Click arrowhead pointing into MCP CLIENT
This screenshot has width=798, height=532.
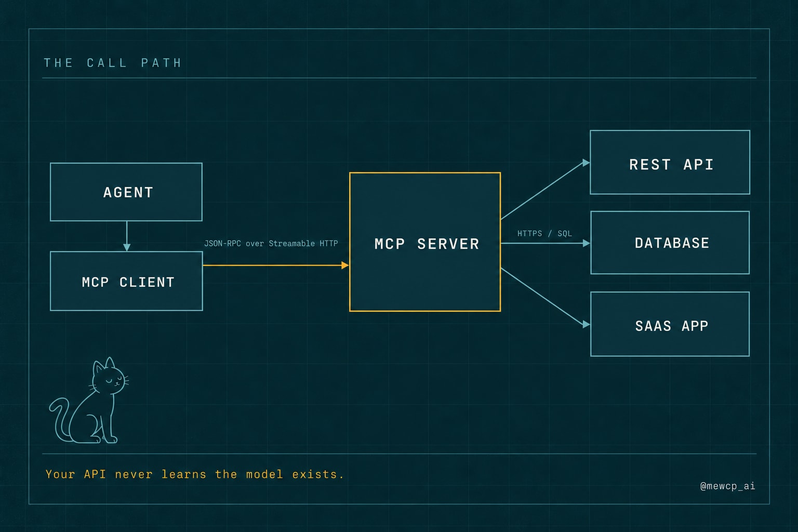[x=127, y=247]
